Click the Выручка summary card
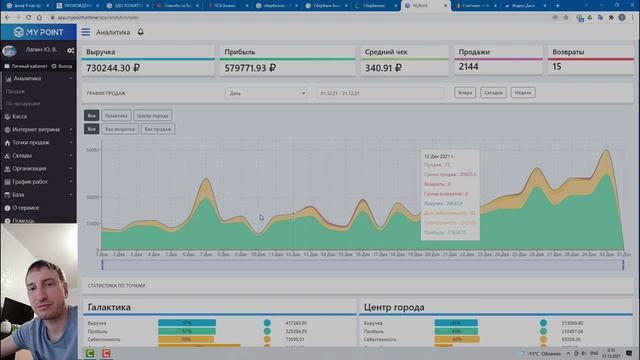This screenshot has height=360, width=640. [148, 61]
